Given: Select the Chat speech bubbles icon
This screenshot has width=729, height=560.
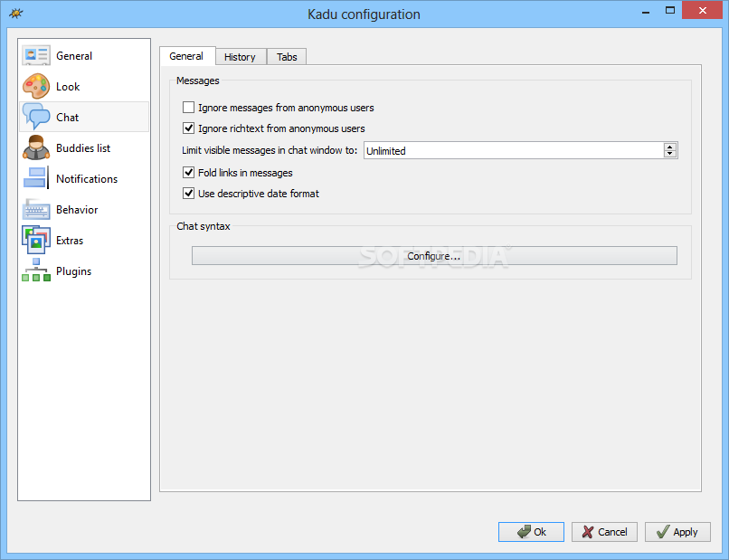Looking at the screenshot, I should coord(36,117).
